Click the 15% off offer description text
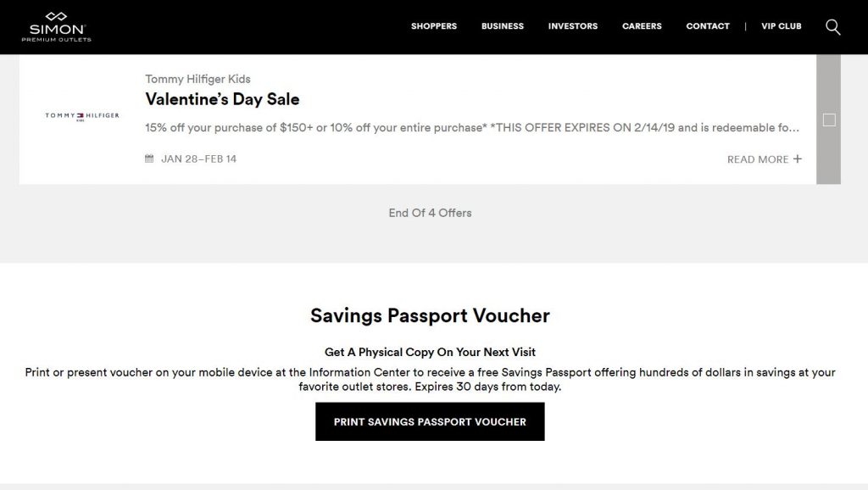 coord(472,128)
